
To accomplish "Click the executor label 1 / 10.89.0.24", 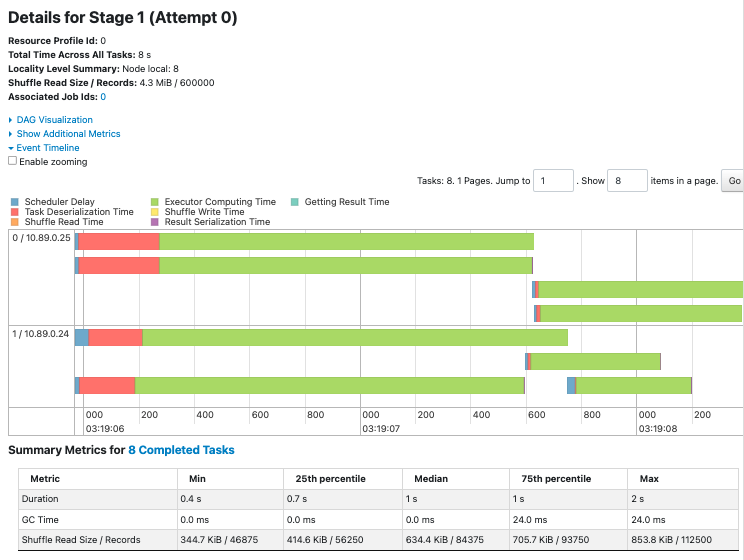I will [x=40, y=334].
